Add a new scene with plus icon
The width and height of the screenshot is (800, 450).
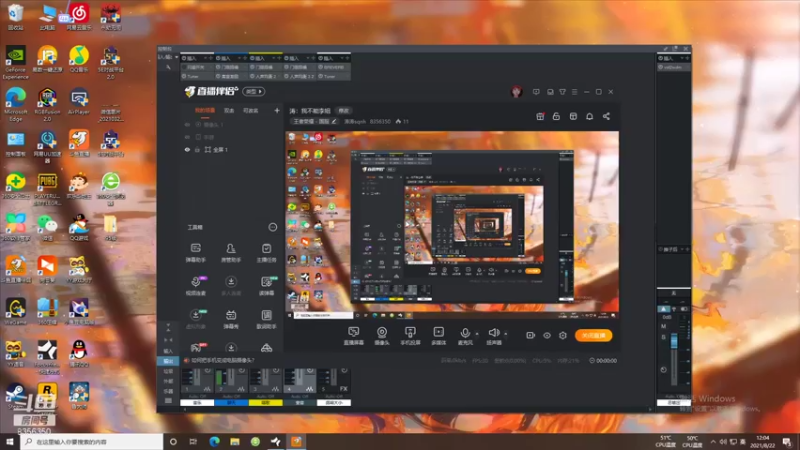pyautogui.click(x=277, y=110)
